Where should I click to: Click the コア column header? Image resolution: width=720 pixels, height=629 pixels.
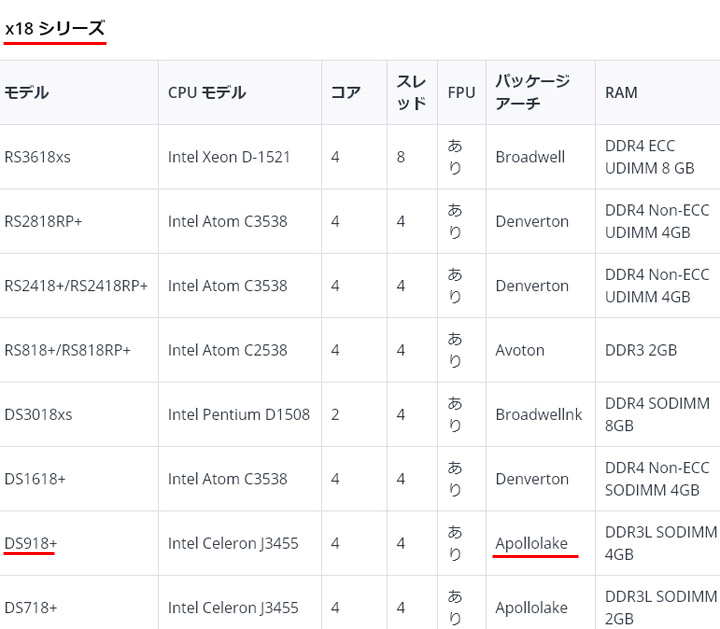click(346, 93)
